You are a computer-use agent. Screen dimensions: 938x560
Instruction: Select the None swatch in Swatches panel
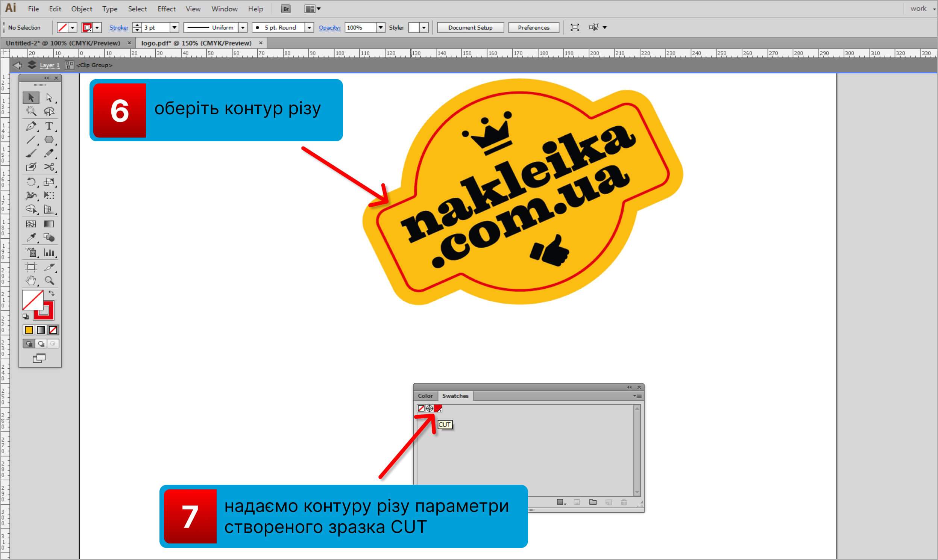click(x=421, y=408)
